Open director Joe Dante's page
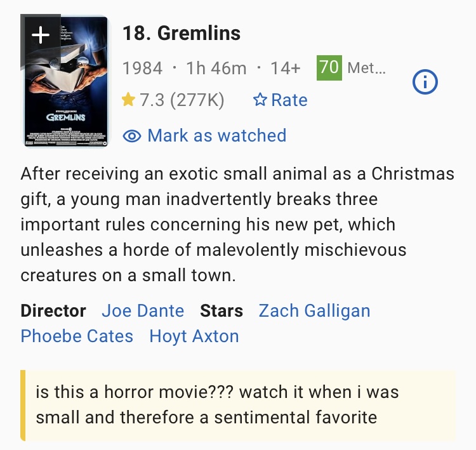 pos(143,310)
